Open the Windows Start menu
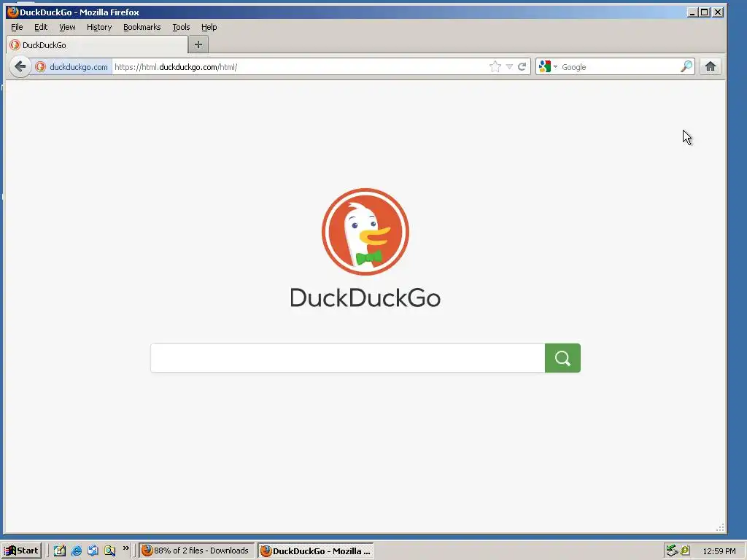 [21, 551]
